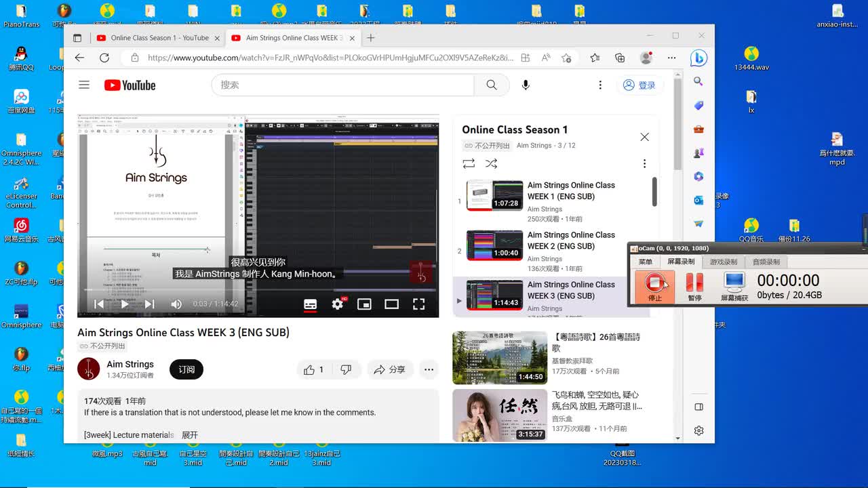Screen dimensions: 868x488
Task: Open the playlist three-dot options menu
Action: [644, 163]
